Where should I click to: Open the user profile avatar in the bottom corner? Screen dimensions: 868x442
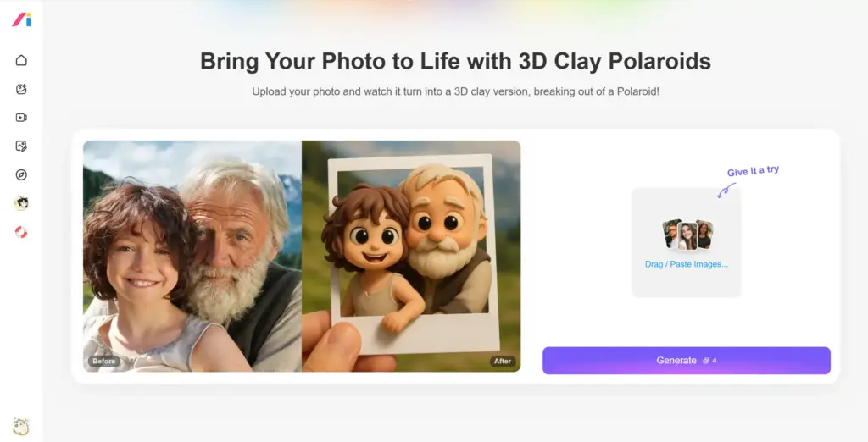[x=21, y=427]
